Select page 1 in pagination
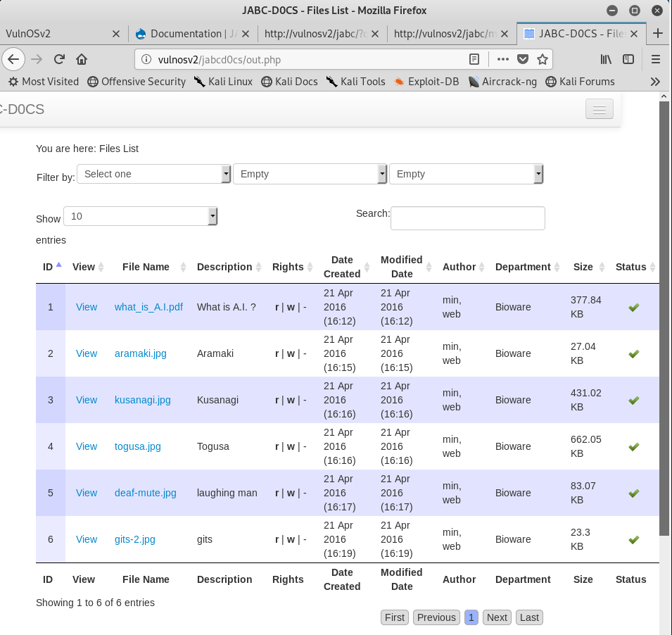Viewport: 672px width, 635px height. pyautogui.click(x=471, y=617)
